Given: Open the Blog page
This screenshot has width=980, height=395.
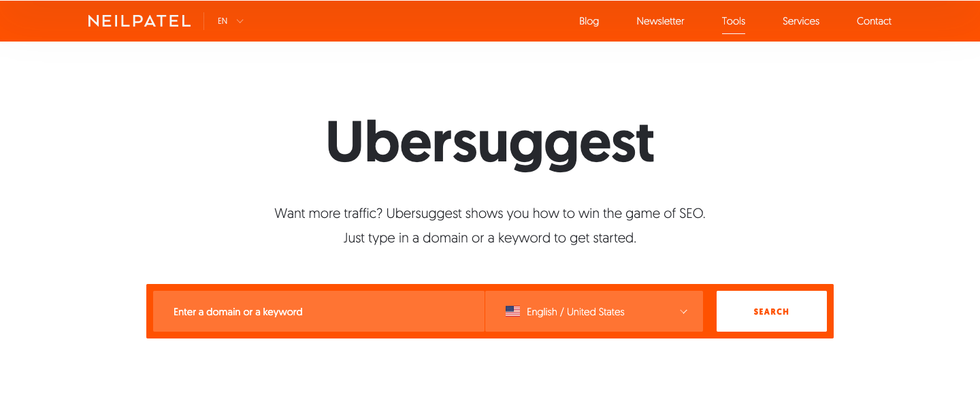Looking at the screenshot, I should (x=589, y=21).
